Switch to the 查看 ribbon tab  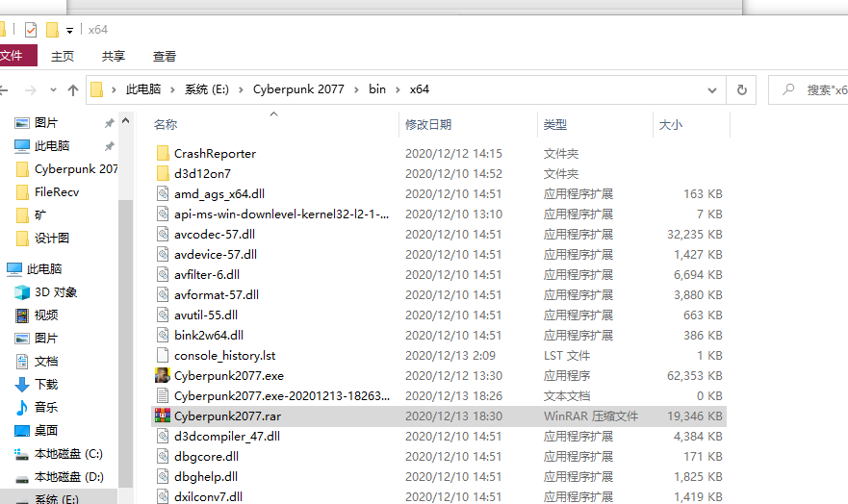165,56
